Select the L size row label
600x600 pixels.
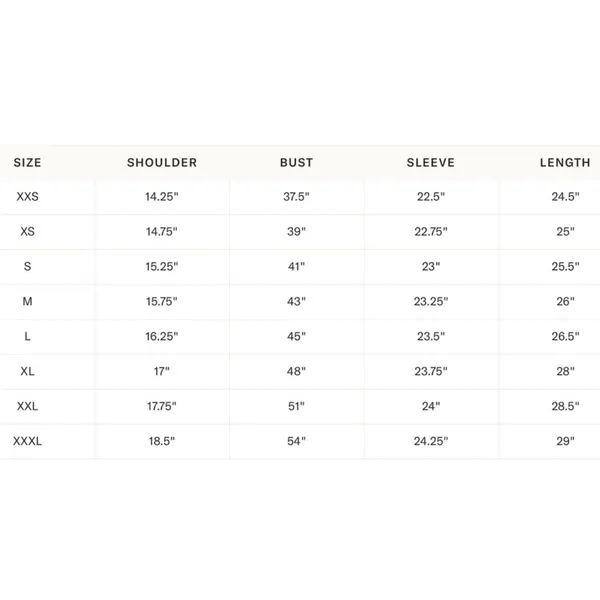[27, 336]
